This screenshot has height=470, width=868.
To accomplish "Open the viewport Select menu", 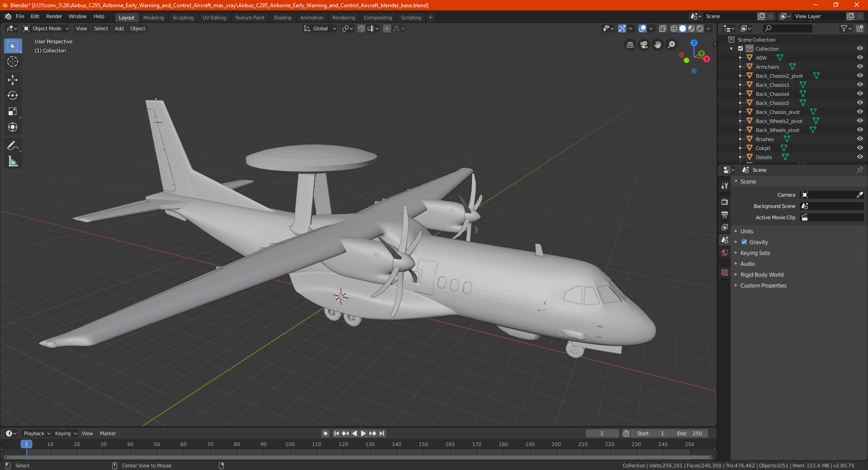I will point(101,28).
